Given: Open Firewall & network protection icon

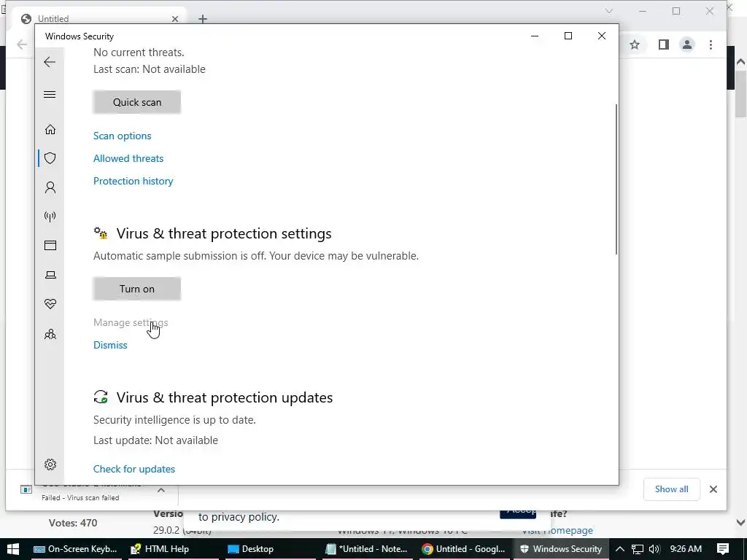Looking at the screenshot, I should coord(50,217).
